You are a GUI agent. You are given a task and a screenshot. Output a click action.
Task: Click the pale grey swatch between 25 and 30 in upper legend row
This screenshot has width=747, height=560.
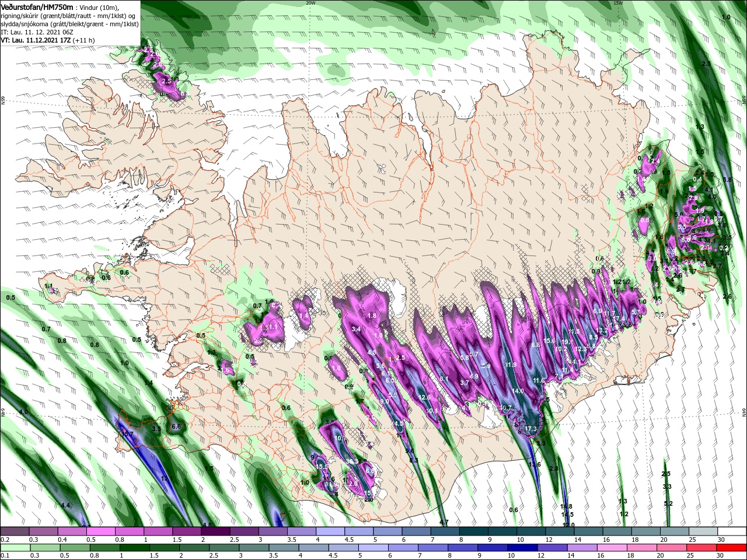pos(703,531)
